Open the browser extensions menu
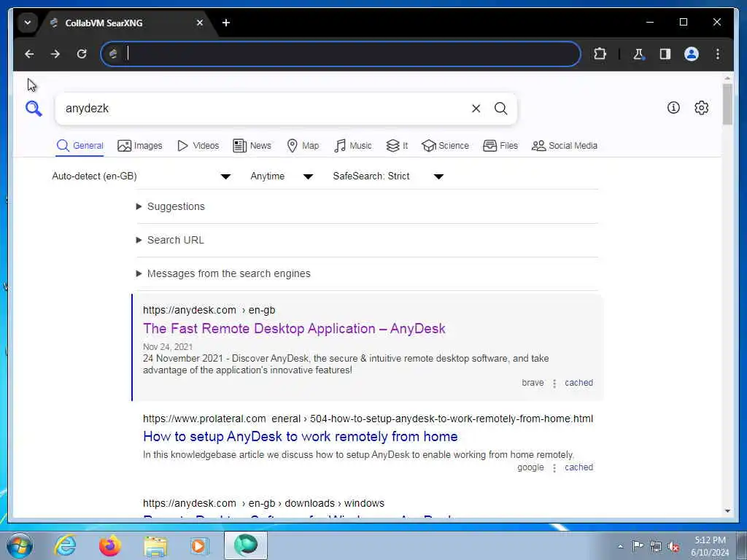Viewport: 747px width, 560px height. click(600, 54)
